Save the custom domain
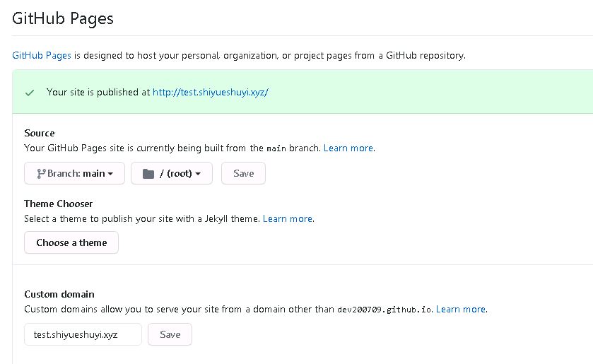Image resolution: width=593 pixels, height=364 pixels. pos(170,334)
